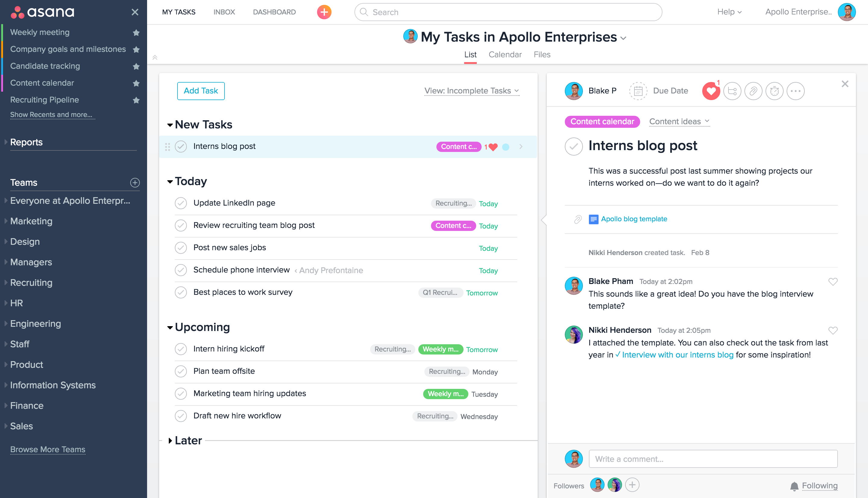Click the star beside Content calendar
This screenshot has height=498, width=868.
pyautogui.click(x=136, y=83)
